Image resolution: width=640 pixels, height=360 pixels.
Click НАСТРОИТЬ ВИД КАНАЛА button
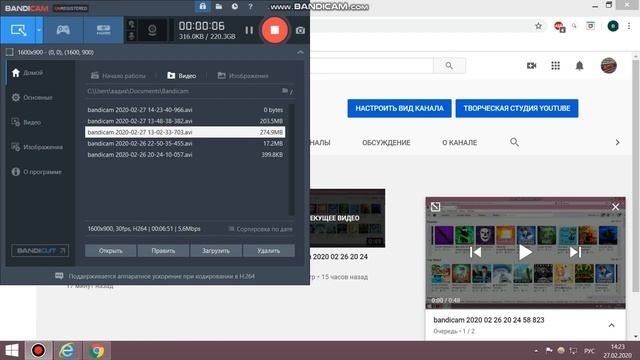(399, 108)
